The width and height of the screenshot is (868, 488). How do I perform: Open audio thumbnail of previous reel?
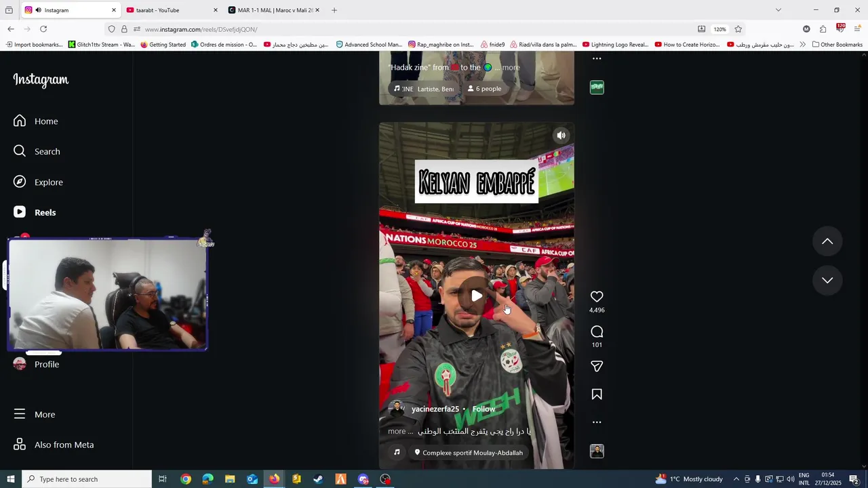pyautogui.click(x=597, y=87)
